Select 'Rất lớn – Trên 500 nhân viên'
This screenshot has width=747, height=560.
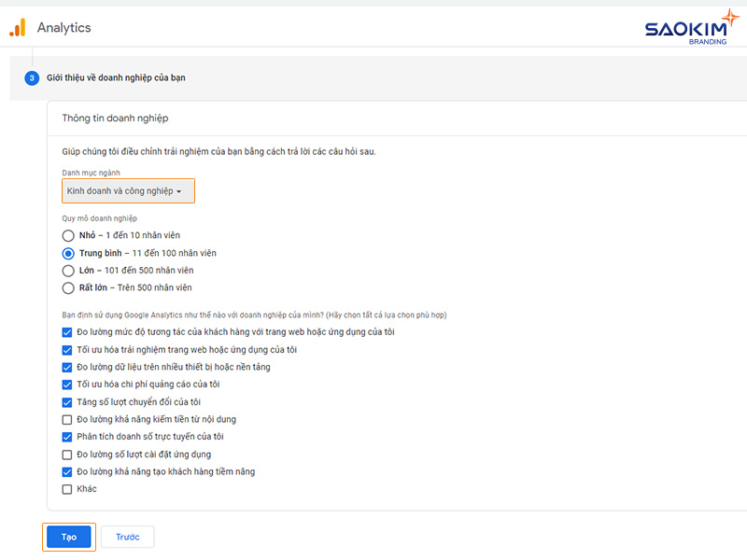(66, 287)
